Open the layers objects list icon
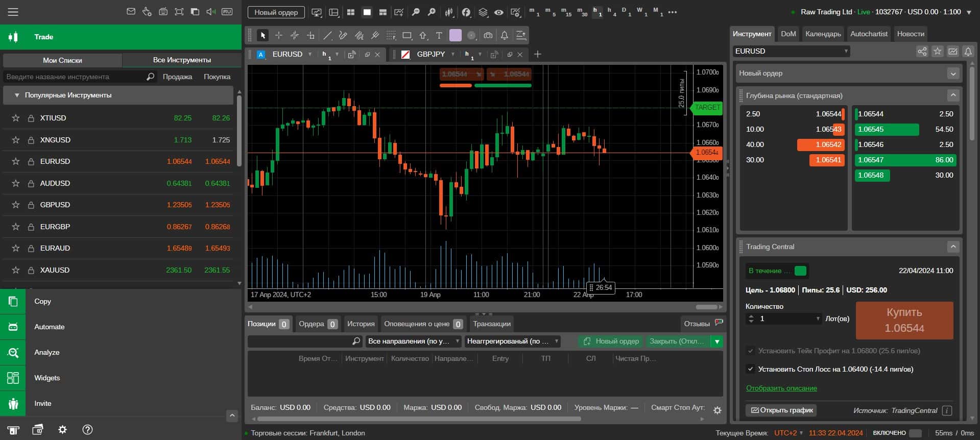 [483, 12]
